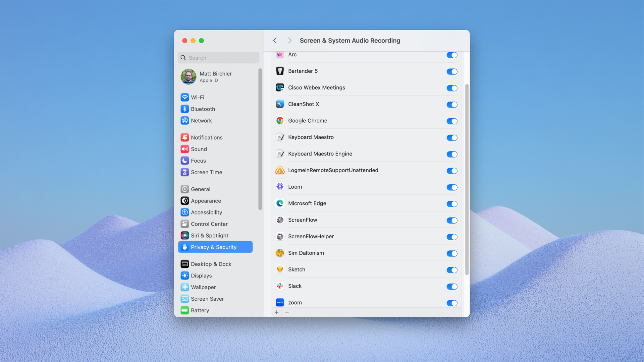
Task: Click the Google Chrome app icon
Action: pos(280,121)
